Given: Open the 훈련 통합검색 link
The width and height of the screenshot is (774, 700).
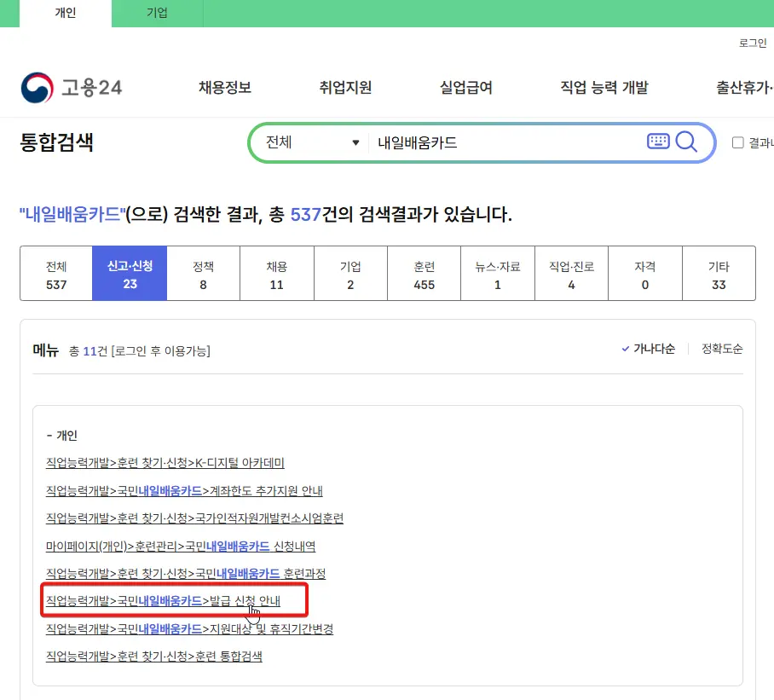Looking at the screenshot, I should point(154,656).
